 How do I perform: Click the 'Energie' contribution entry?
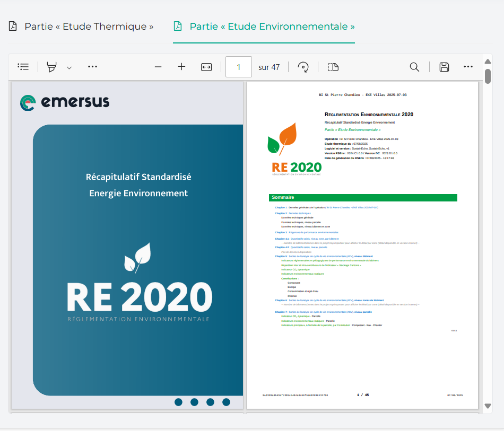coord(292,287)
